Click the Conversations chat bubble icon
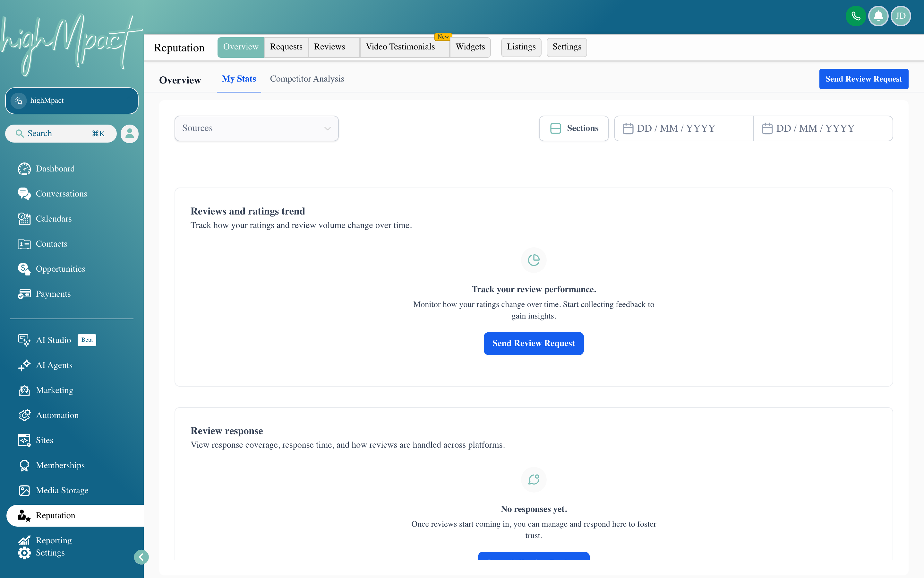 pyautogui.click(x=24, y=194)
